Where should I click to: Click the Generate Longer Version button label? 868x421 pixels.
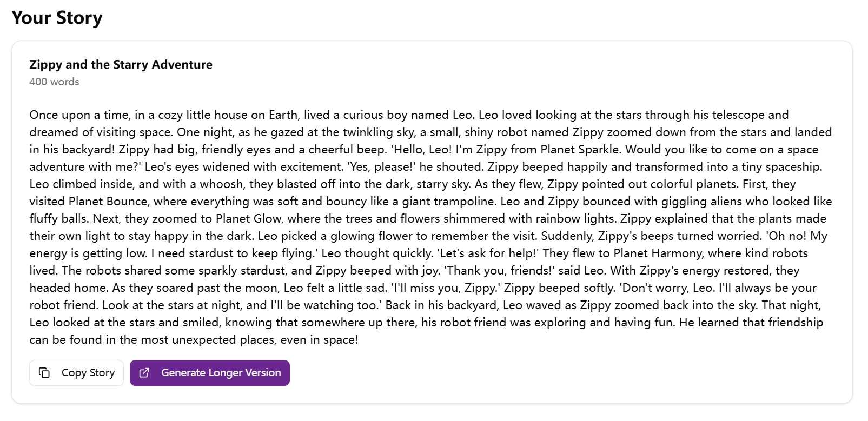coord(220,373)
